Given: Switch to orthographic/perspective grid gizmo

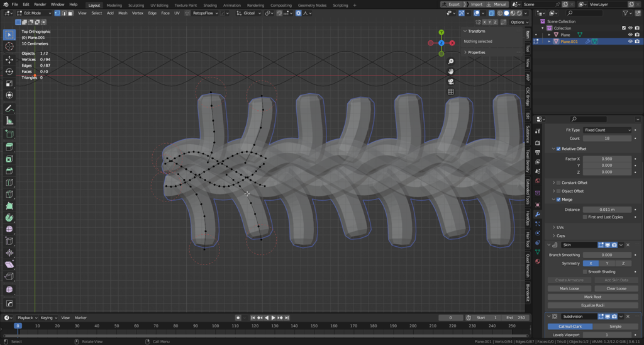Looking at the screenshot, I should [x=451, y=92].
